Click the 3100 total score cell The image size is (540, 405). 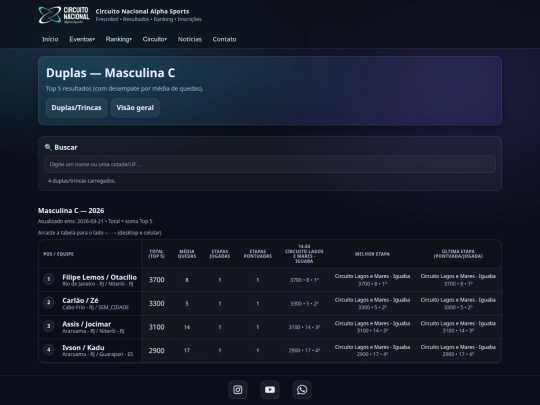click(x=156, y=327)
